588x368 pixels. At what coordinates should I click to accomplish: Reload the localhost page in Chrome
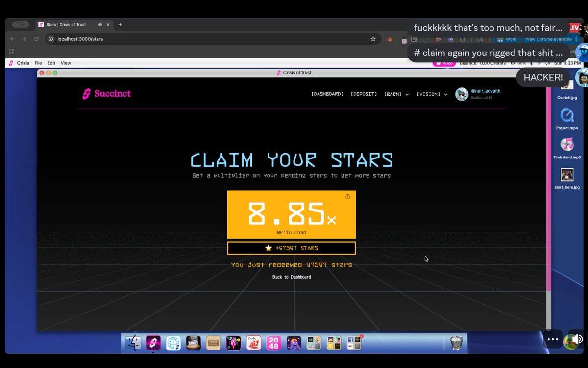pos(36,39)
